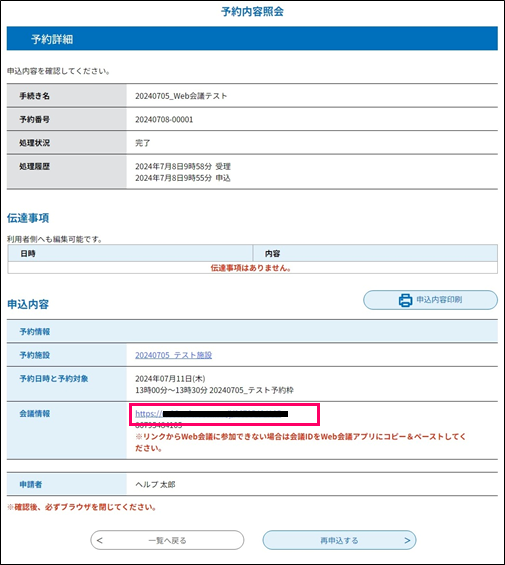Click the applicant name ヘルプ 太郎

[x=155, y=485]
